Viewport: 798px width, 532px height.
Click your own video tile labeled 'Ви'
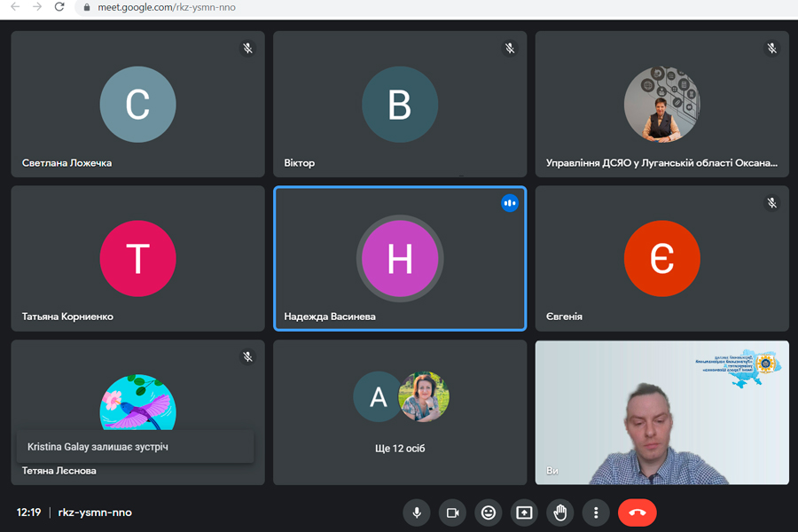pyautogui.click(x=662, y=413)
